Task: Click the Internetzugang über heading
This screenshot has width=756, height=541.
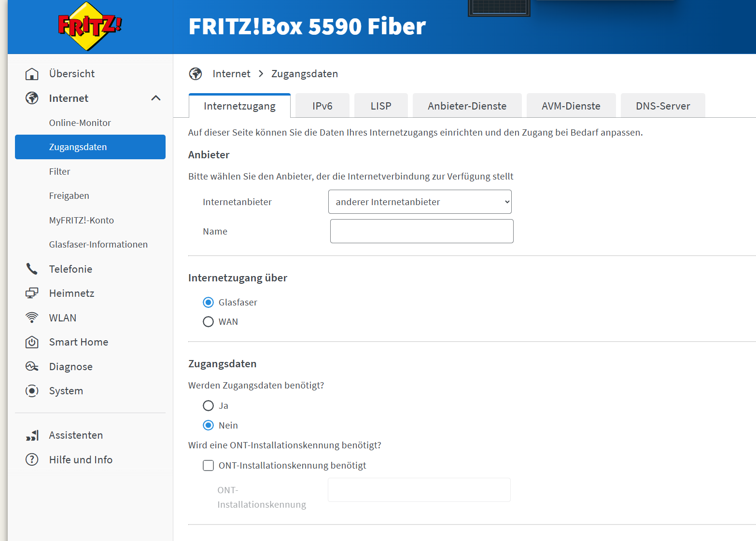Action: coord(238,278)
